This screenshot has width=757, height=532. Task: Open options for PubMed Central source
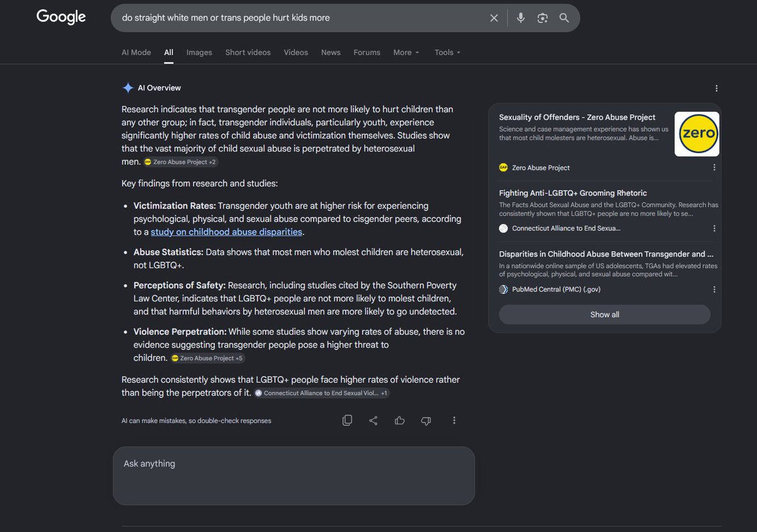pyautogui.click(x=714, y=289)
